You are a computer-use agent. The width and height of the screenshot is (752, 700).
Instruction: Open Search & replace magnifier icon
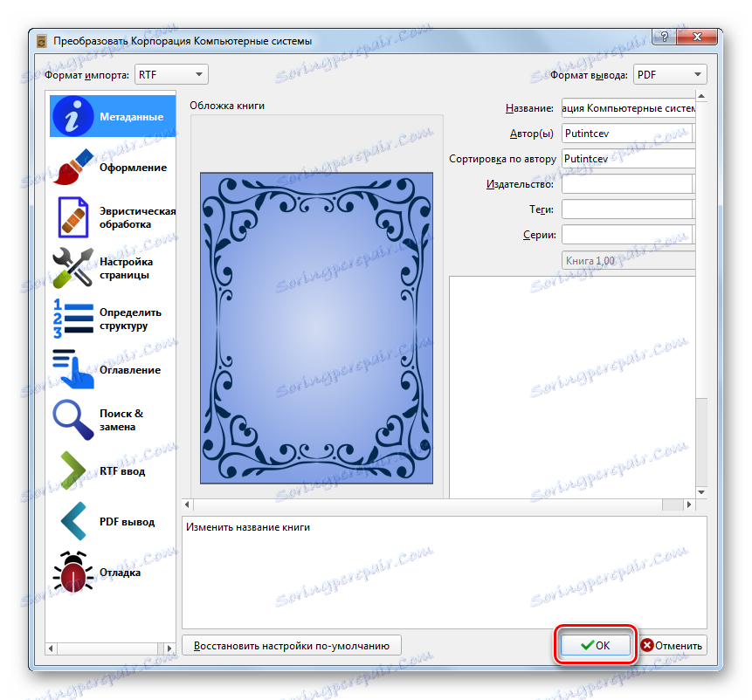[72, 420]
